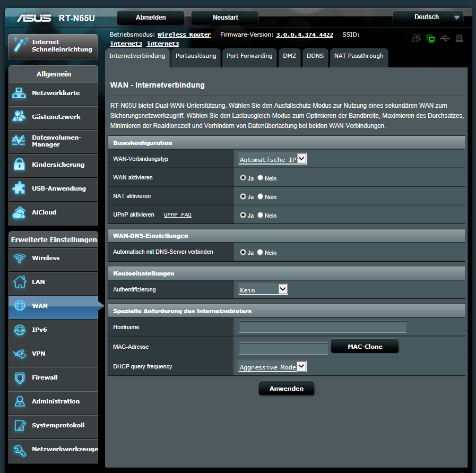This screenshot has height=473, width=476.
Task: Open USB-Anwendung puzzle piece icon
Action: coord(20,188)
